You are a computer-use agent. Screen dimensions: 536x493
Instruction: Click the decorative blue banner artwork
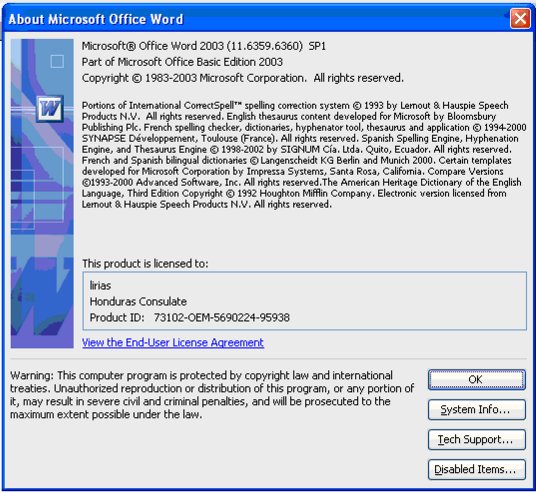click(x=42, y=194)
